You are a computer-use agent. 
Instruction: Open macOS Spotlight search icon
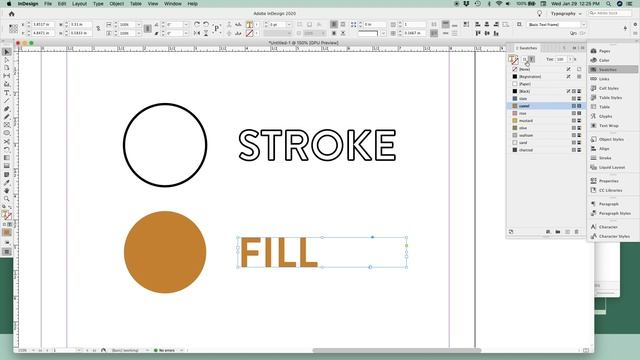pyautogui.click(x=608, y=4)
